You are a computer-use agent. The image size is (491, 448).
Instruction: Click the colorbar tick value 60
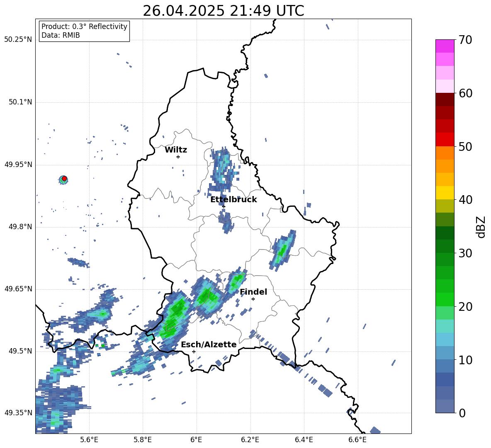[465, 93]
